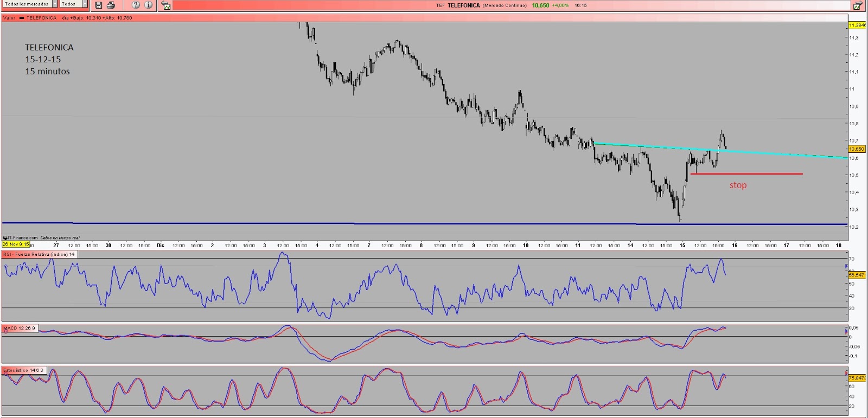Click the chart-with-back-arrow icon beside info icon

pos(166,5)
